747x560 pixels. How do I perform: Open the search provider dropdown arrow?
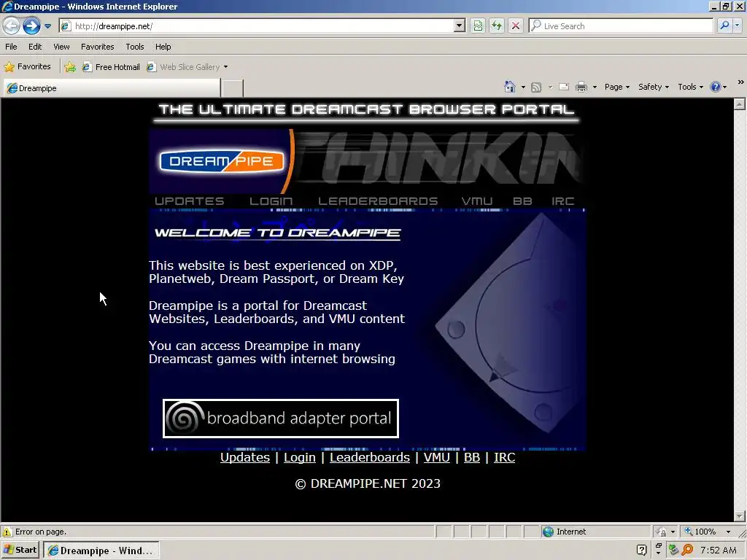tap(737, 26)
